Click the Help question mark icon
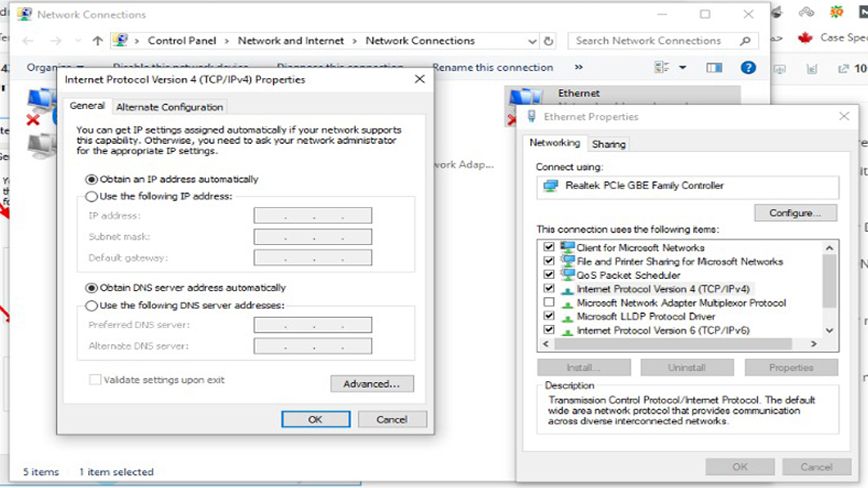This screenshot has width=868, height=488. click(x=749, y=67)
